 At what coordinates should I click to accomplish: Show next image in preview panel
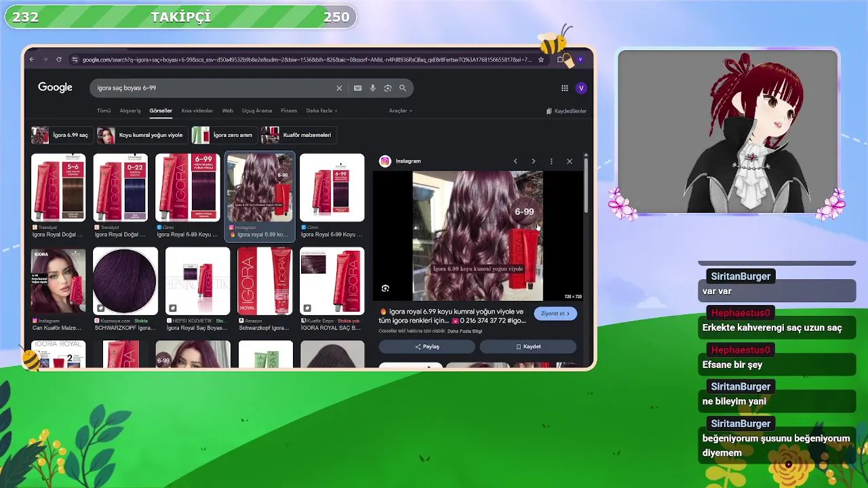click(533, 161)
